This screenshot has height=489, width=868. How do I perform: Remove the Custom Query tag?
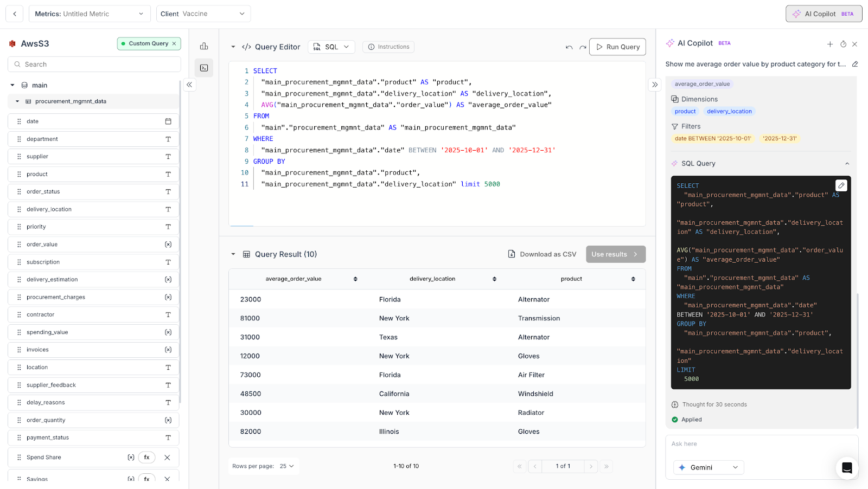(x=174, y=43)
